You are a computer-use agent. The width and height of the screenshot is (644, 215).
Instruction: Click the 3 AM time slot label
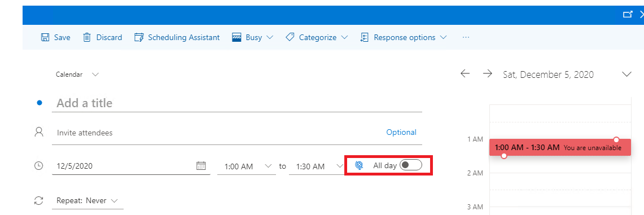coord(475,207)
